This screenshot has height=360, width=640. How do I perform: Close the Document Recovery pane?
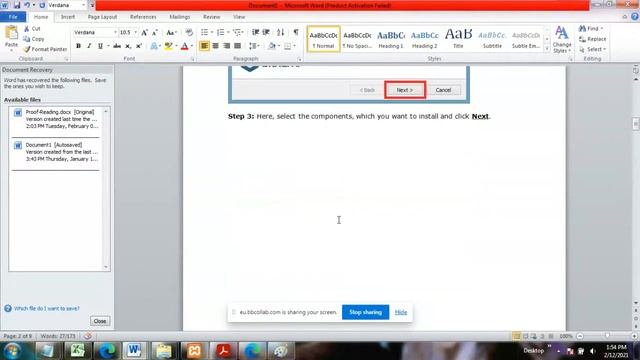click(100, 321)
